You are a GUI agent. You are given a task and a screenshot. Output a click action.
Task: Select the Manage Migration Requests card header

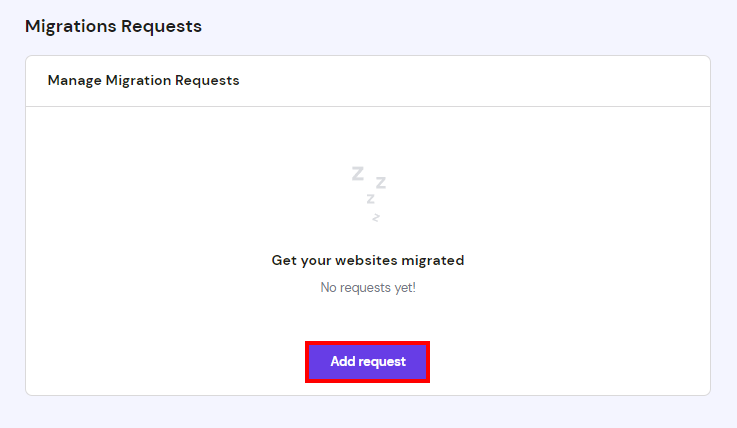coord(144,80)
